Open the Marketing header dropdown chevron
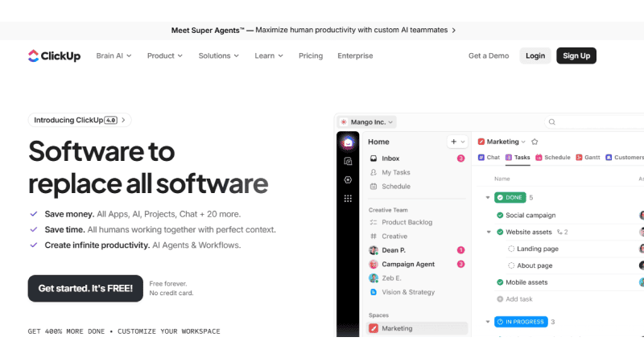The height and width of the screenshot is (358, 644). tap(523, 142)
